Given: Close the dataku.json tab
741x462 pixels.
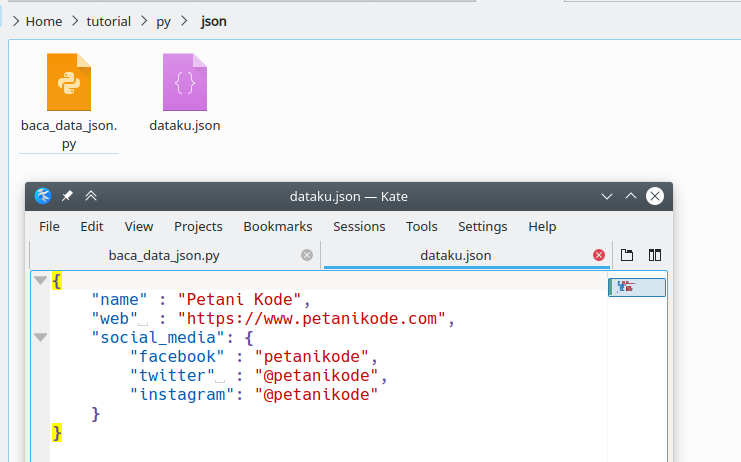Looking at the screenshot, I should 599,255.
